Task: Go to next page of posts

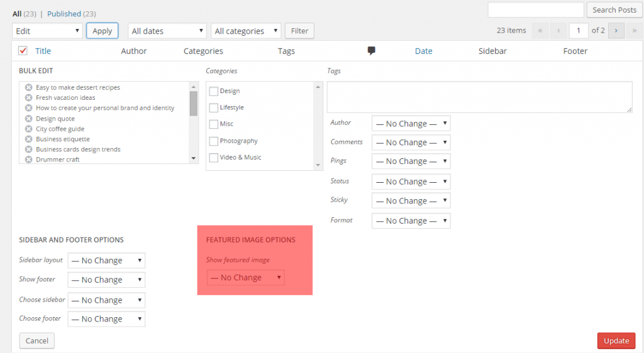Action: (x=616, y=31)
